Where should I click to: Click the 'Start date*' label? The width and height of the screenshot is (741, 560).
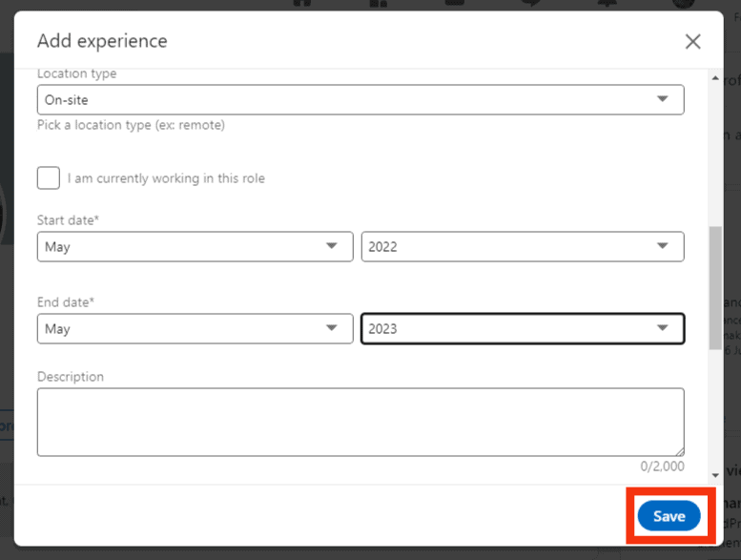tap(68, 220)
